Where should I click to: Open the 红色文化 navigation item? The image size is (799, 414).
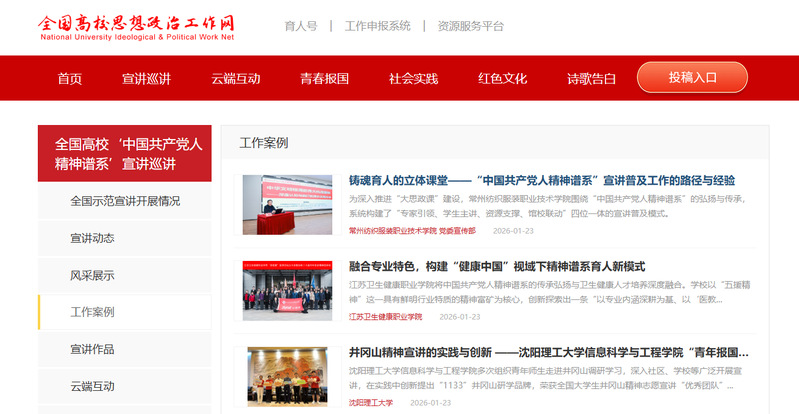[x=502, y=79]
